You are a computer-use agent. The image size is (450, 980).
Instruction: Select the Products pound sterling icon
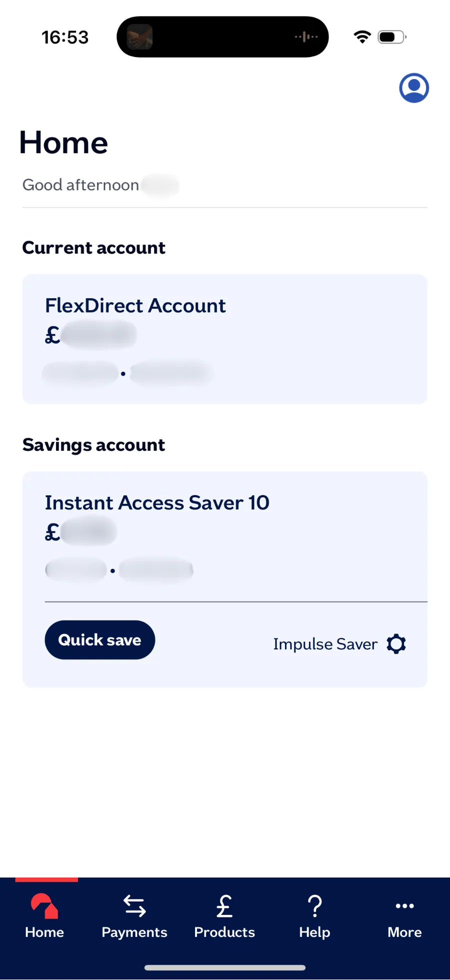224,905
